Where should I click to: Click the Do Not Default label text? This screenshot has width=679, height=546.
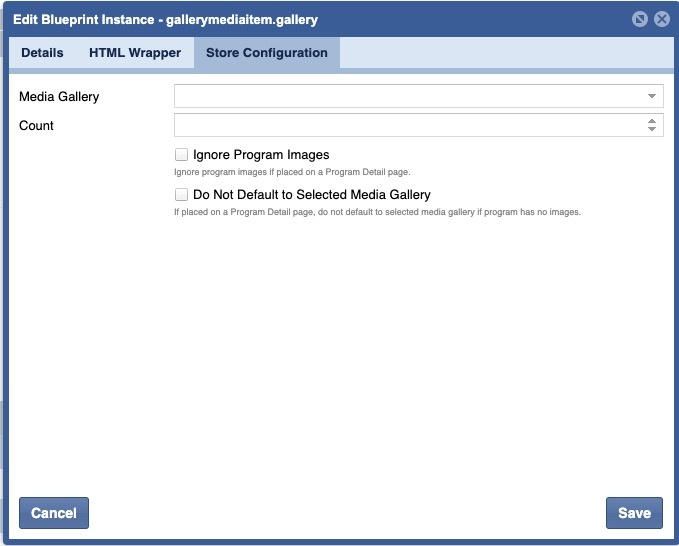(311, 195)
